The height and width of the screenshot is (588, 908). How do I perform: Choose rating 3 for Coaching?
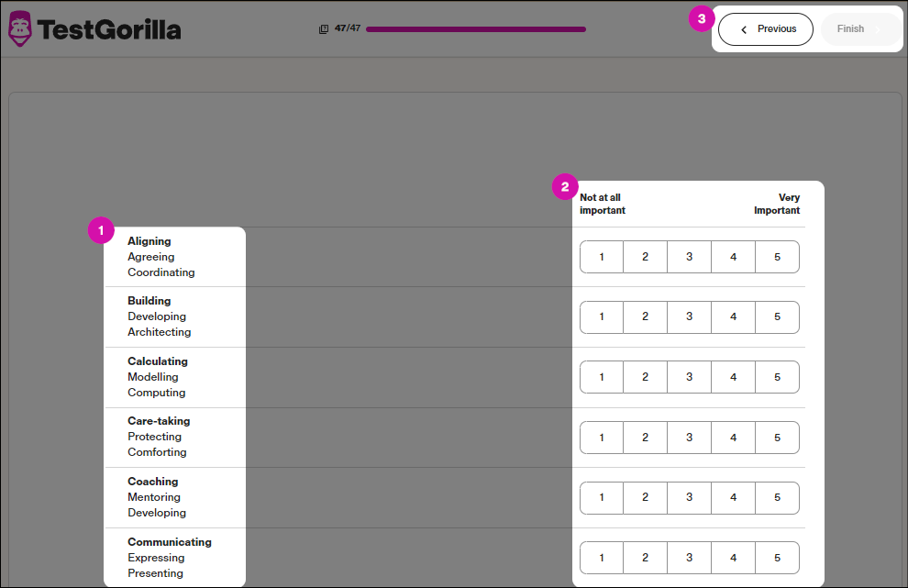(x=690, y=498)
